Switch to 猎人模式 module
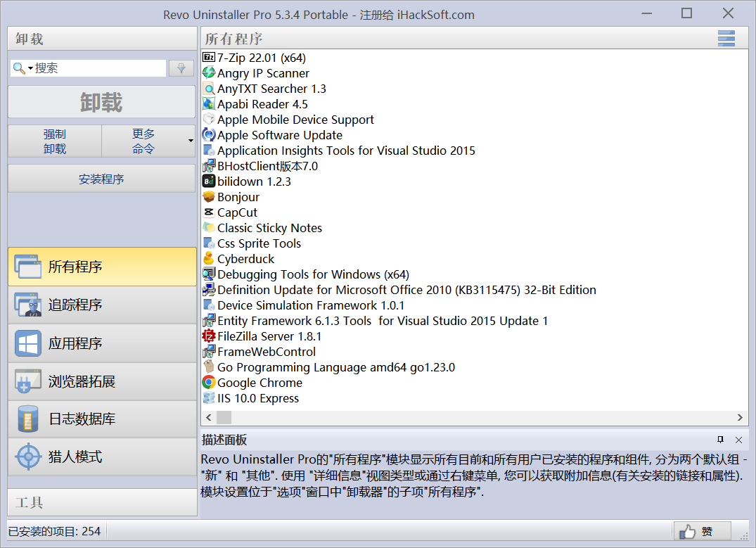This screenshot has height=548, width=756. click(x=102, y=457)
